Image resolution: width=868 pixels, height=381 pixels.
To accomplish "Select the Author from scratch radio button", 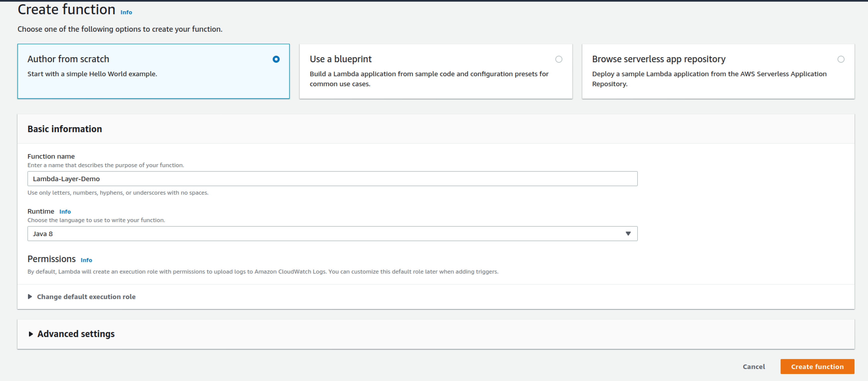I will (276, 59).
